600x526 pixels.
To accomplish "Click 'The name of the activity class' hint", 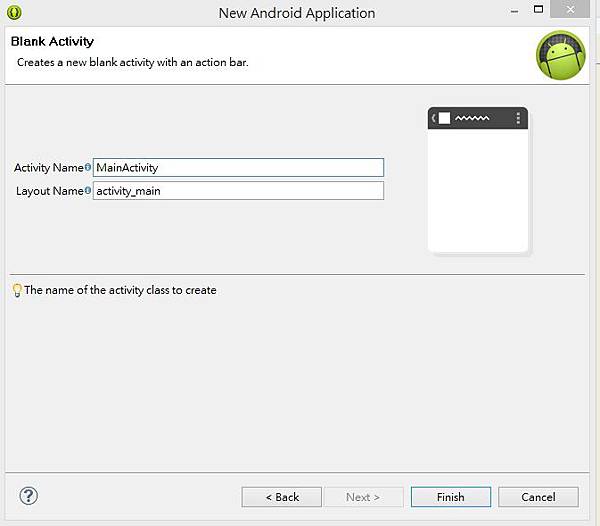I will tap(120, 290).
